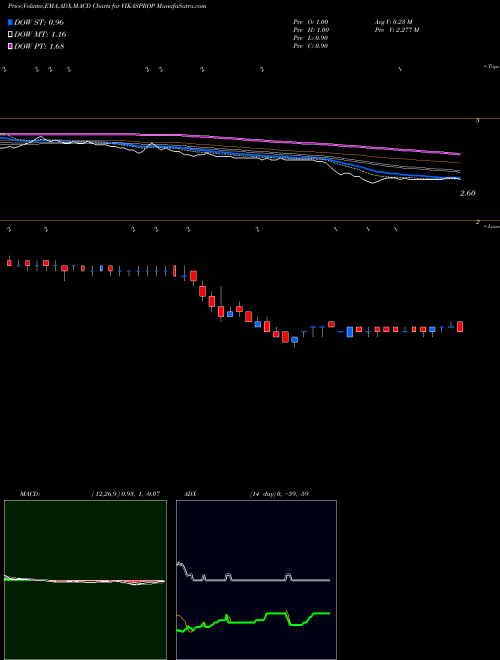
Task: Click the 'Pre C: 0.90' value
Action: (x=311, y=46)
